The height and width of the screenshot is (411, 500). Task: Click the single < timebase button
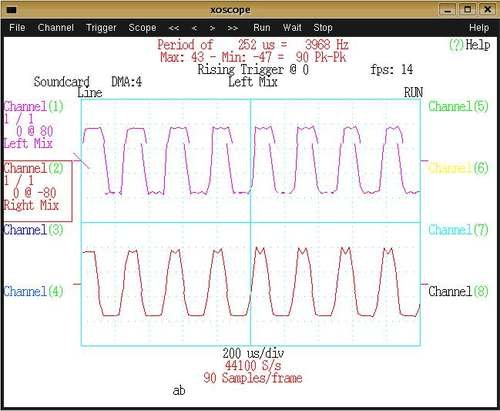click(x=195, y=28)
